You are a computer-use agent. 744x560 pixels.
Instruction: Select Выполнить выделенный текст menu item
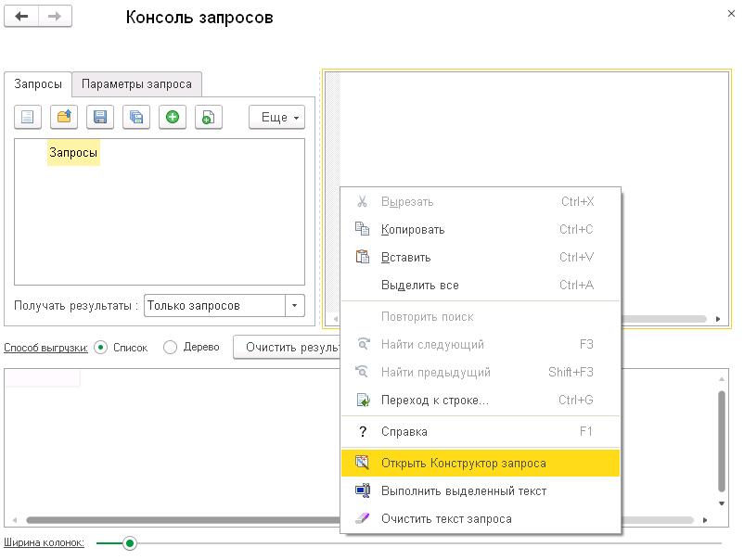point(463,491)
